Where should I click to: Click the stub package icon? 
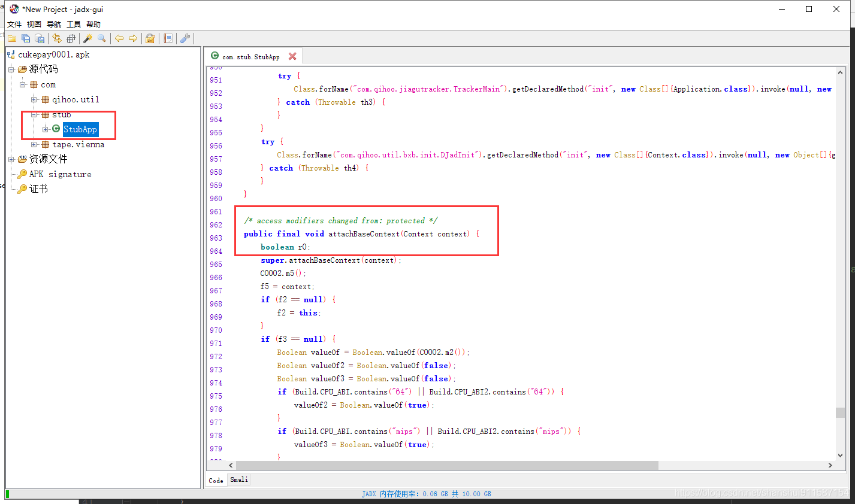point(45,114)
